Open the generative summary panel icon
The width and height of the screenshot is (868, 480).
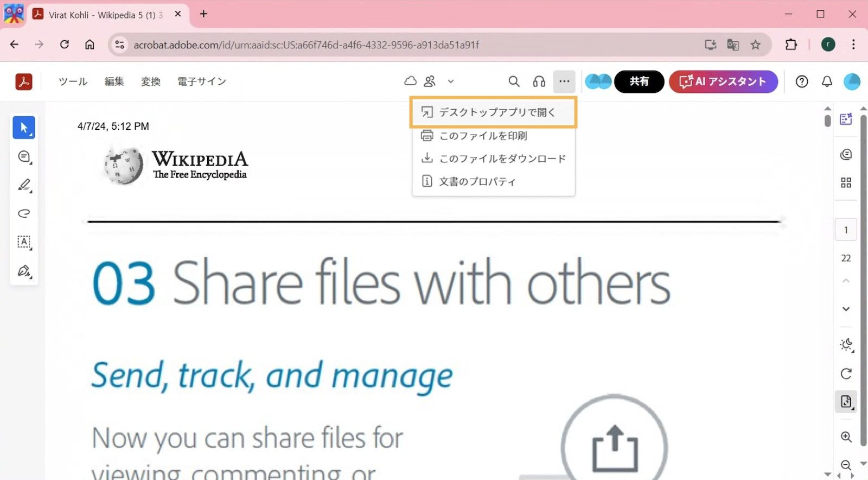846,119
